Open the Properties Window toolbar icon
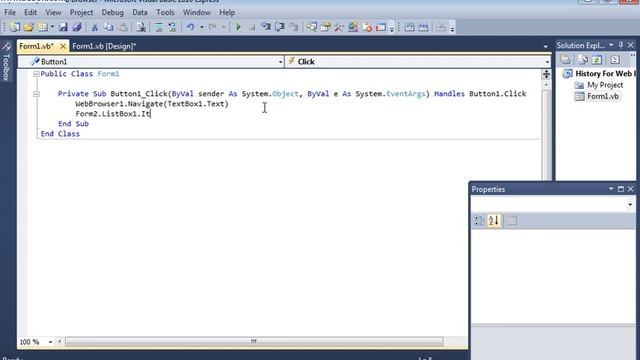This screenshot has width=640, height=360. 326,27
